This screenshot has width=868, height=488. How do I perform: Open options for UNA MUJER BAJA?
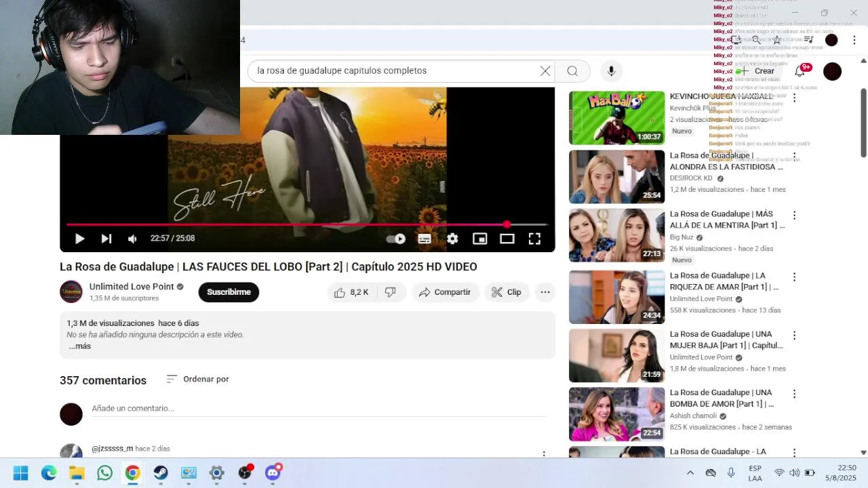[794, 335]
